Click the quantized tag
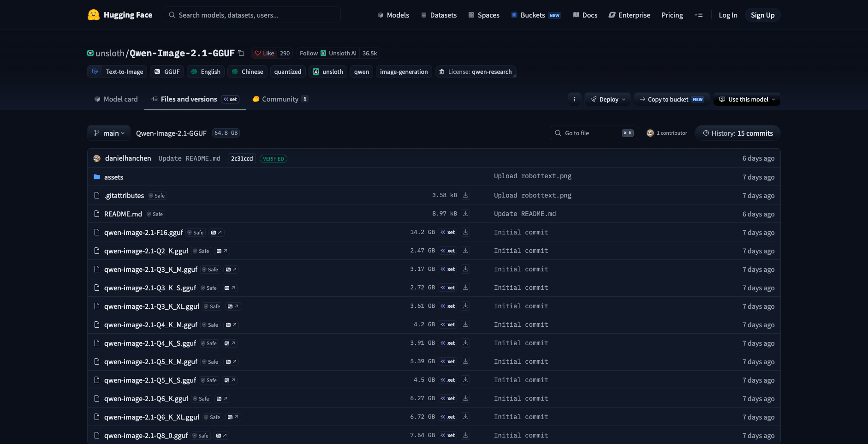 [288, 72]
